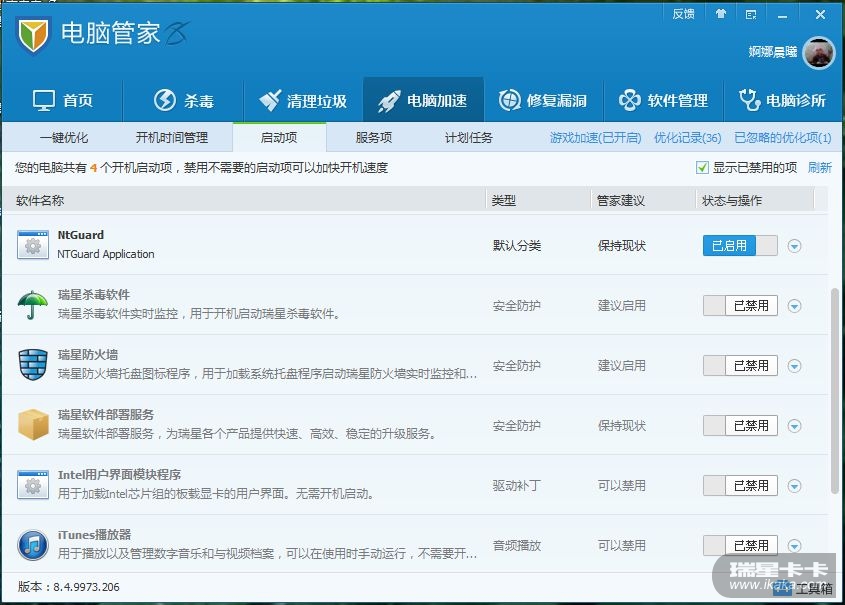Expand options arrow for iTunes播放器 row
Image resolution: width=845 pixels, height=605 pixels.
pos(794,546)
